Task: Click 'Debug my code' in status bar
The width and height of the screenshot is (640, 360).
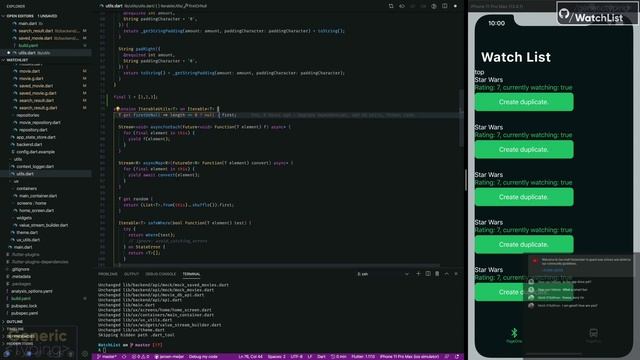Action: click(x=203, y=357)
